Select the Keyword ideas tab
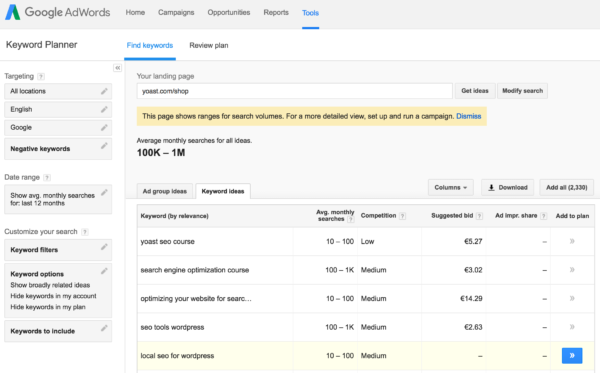 pyautogui.click(x=223, y=191)
